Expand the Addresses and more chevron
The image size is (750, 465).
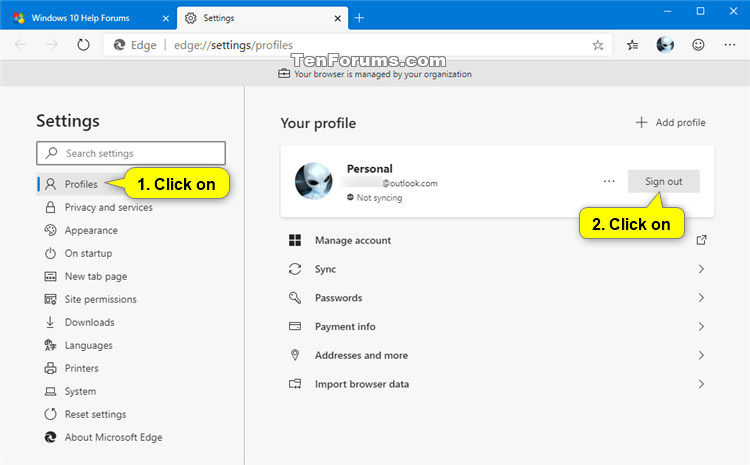click(x=701, y=355)
